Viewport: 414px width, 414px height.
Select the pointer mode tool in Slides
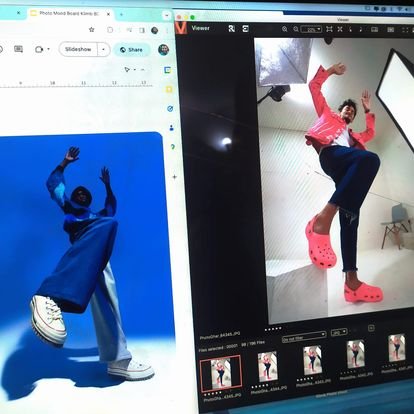127,69
